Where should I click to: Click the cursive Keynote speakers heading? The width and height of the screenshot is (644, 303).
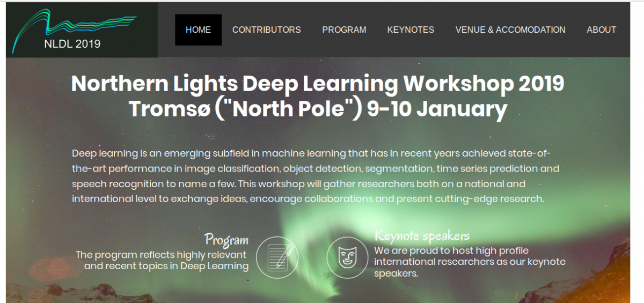pos(422,235)
